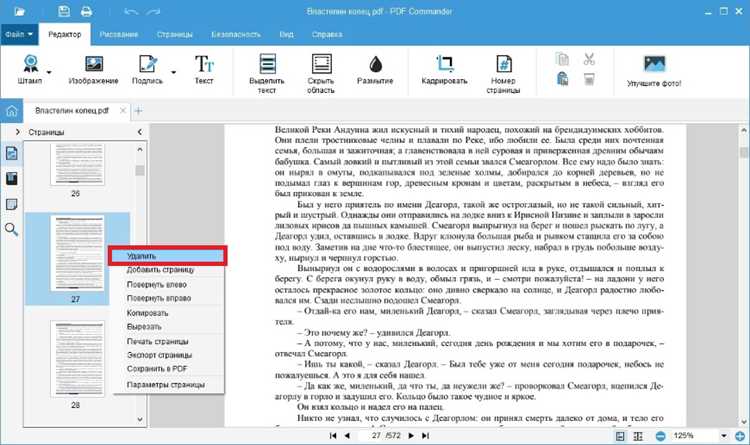Switch to the Рисование tab
The width and height of the screenshot is (750, 445).
(x=119, y=34)
